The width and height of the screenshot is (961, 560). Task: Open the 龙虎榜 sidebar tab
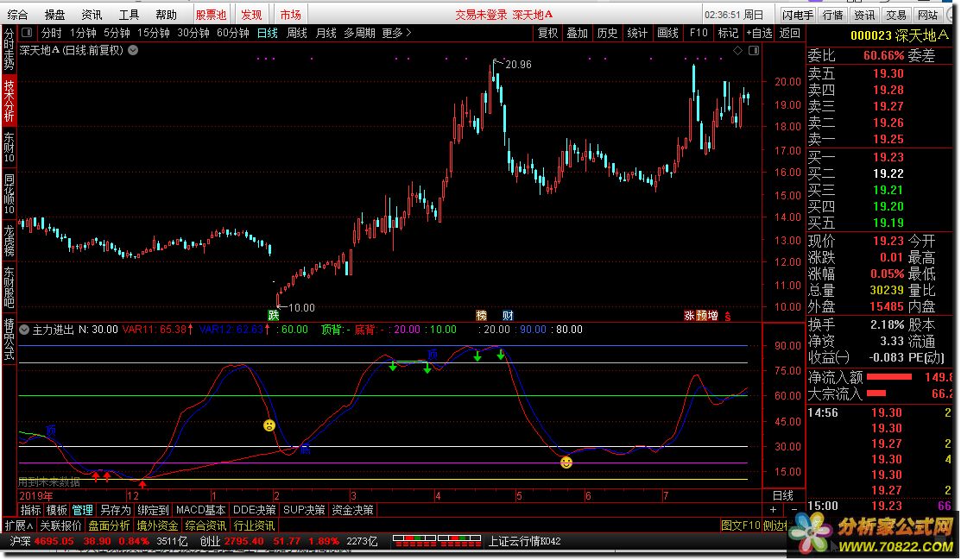click(x=9, y=240)
